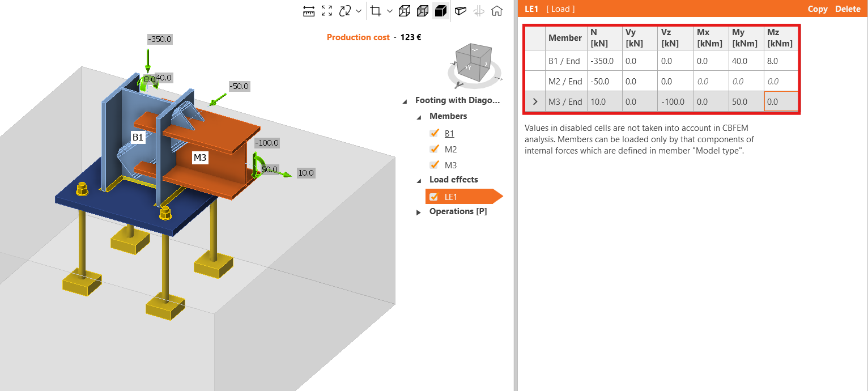This screenshot has height=391, width=868.
Task: Click the Vy [kN] column header
Action: coord(640,38)
